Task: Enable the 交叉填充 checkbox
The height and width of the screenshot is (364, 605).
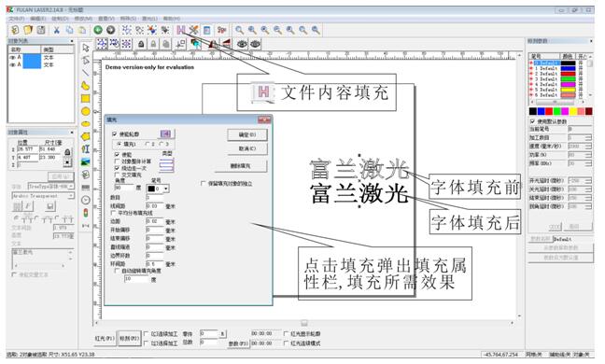Action: click(118, 175)
